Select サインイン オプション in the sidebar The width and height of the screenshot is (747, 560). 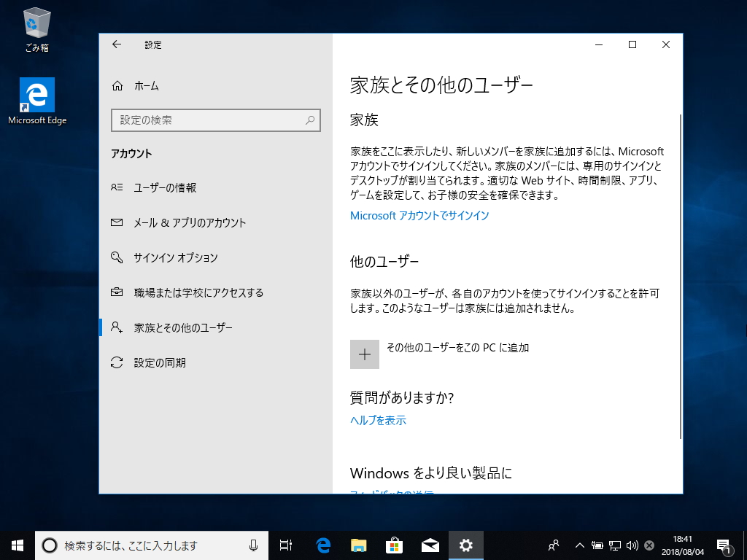point(175,257)
